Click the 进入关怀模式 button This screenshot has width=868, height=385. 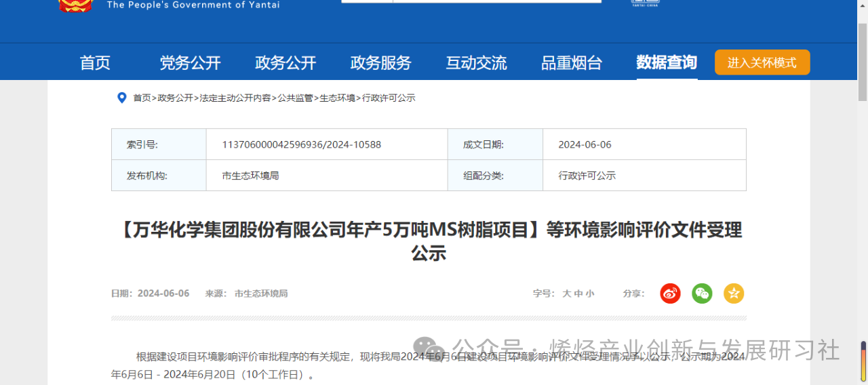[x=762, y=62]
